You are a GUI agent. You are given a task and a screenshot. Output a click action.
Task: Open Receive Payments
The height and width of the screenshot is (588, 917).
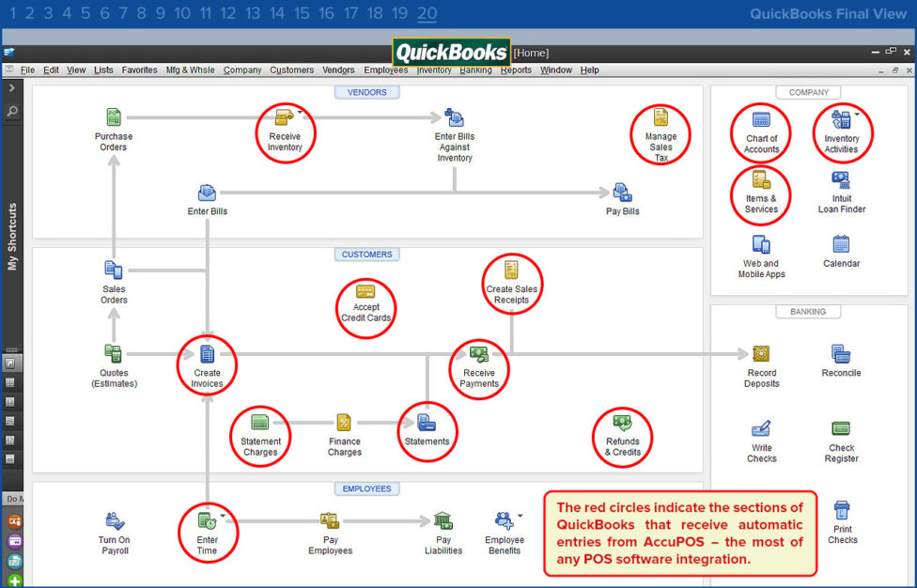[x=479, y=354]
